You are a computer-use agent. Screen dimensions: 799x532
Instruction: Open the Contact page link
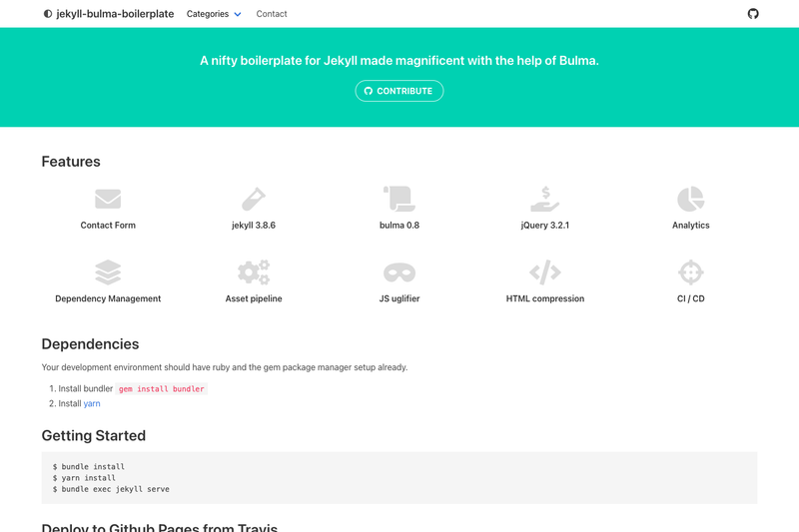271,14
